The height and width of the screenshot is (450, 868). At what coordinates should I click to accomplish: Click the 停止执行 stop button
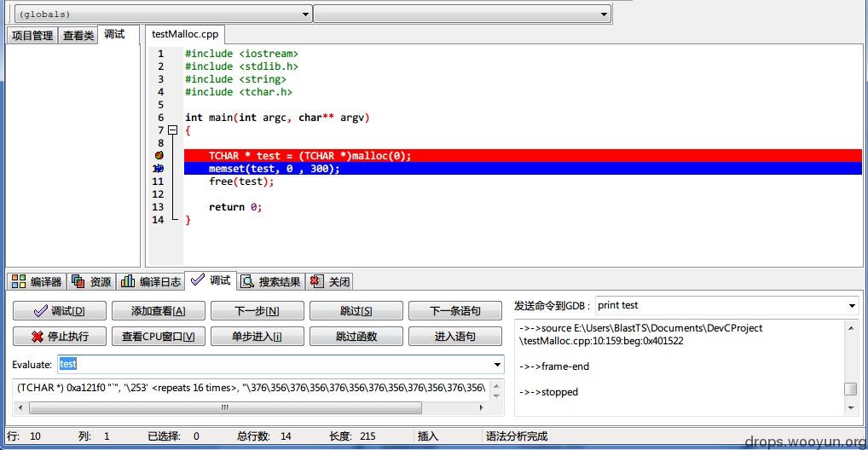tap(59, 336)
